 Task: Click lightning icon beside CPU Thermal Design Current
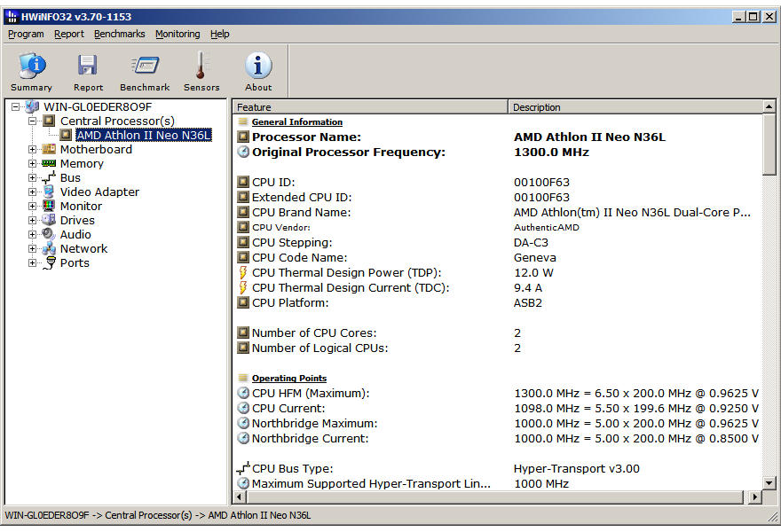click(243, 287)
